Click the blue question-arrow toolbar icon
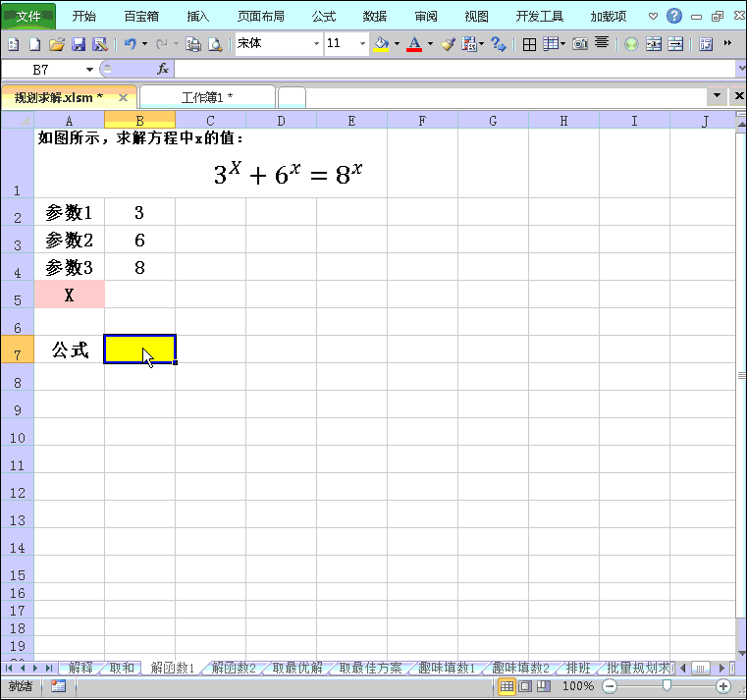 point(499,44)
